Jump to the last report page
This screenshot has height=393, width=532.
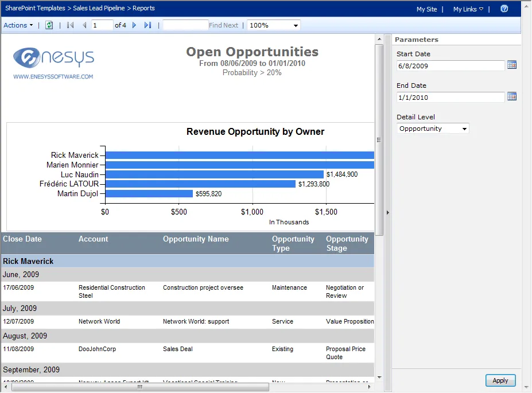pyautogui.click(x=147, y=25)
